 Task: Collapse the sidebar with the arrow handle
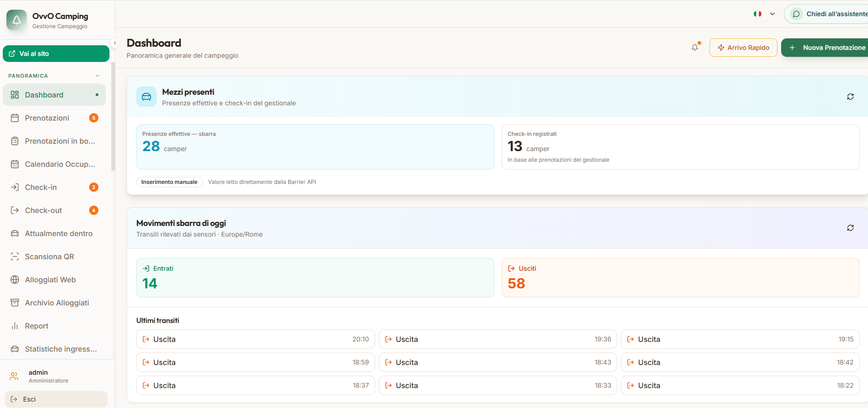tap(114, 43)
